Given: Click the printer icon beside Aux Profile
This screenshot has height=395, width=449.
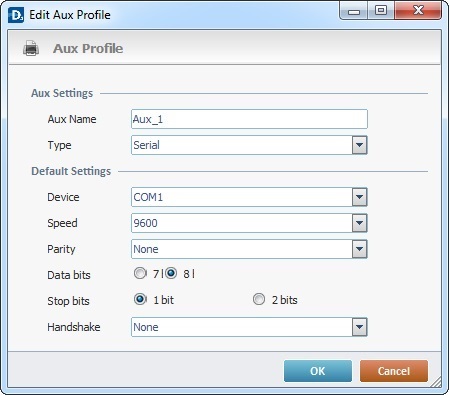Looking at the screenshot, I should [31, 48].
